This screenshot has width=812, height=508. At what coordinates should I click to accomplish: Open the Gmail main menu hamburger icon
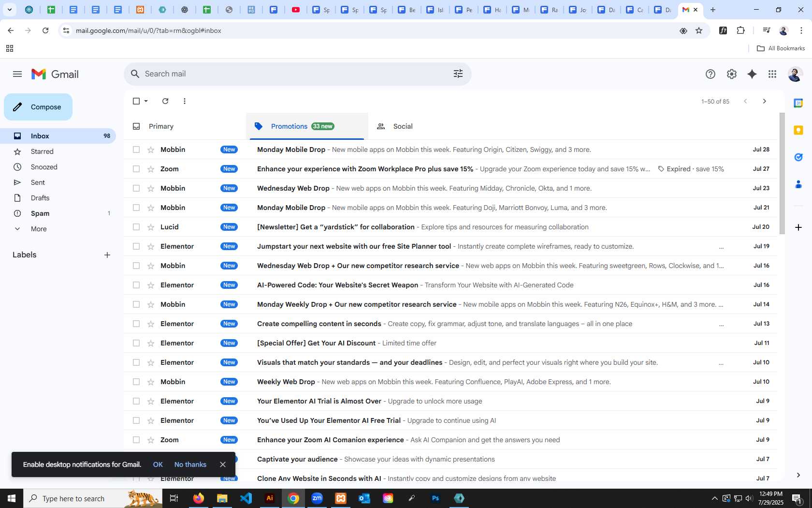(x=17, y=74)
